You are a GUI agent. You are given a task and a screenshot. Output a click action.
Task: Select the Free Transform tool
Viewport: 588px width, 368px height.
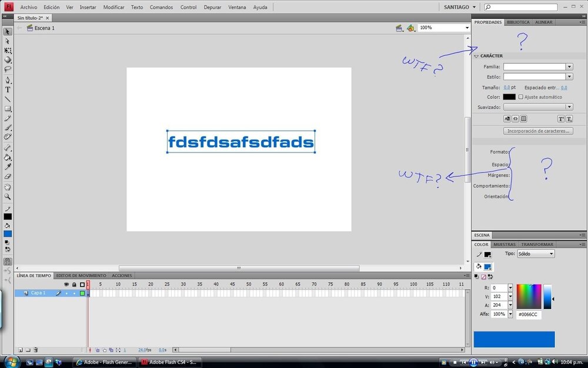(8, 51)
